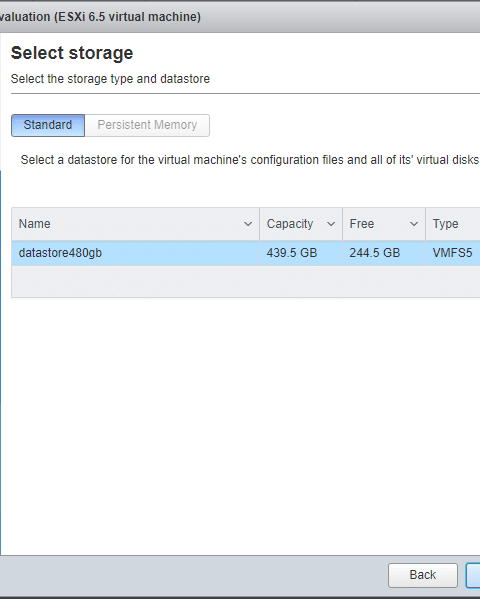480x599 pixels.
Task: Click the Type column header
Action: click(x=453, y=224)
